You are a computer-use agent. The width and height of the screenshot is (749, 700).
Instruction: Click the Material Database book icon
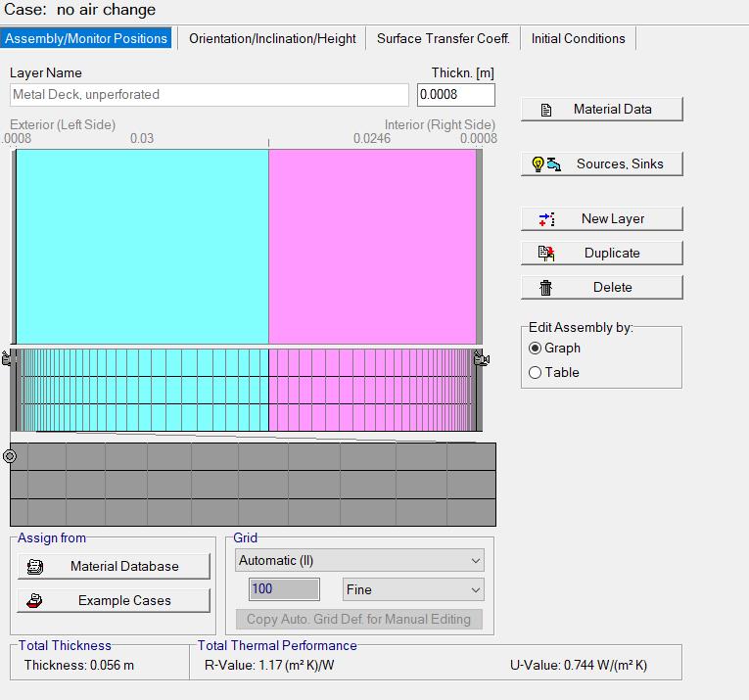coord(36,567)
